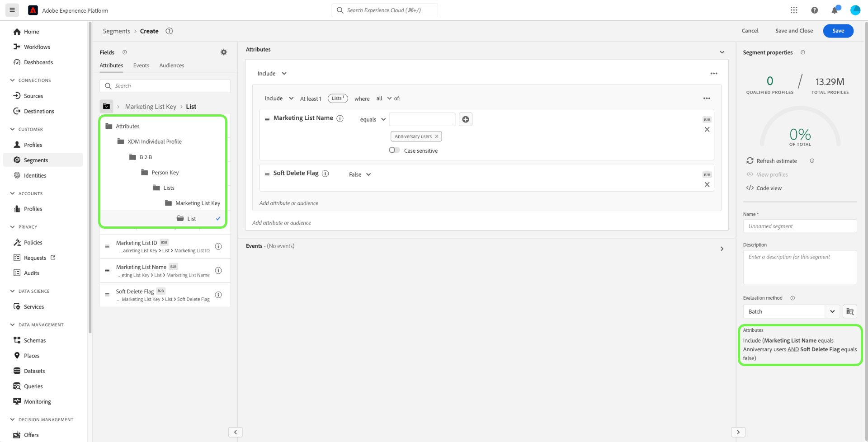Screen dimensions: 868x442
Task: Open more options for outer Include container
Action: (714, 73)
